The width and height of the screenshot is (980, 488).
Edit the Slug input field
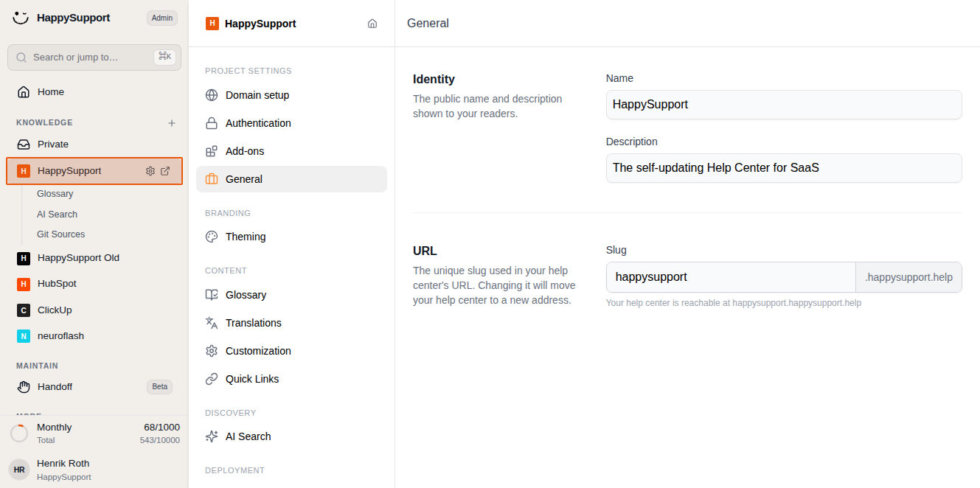pyautogui.click(x=731, y=277)
